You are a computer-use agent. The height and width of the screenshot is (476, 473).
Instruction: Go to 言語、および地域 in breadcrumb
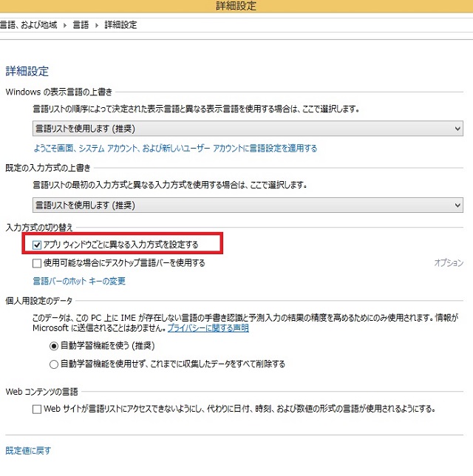[x=31, y=25]
